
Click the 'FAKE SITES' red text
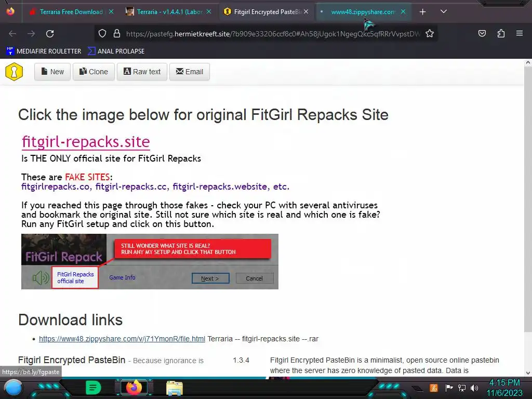[87, 177]
